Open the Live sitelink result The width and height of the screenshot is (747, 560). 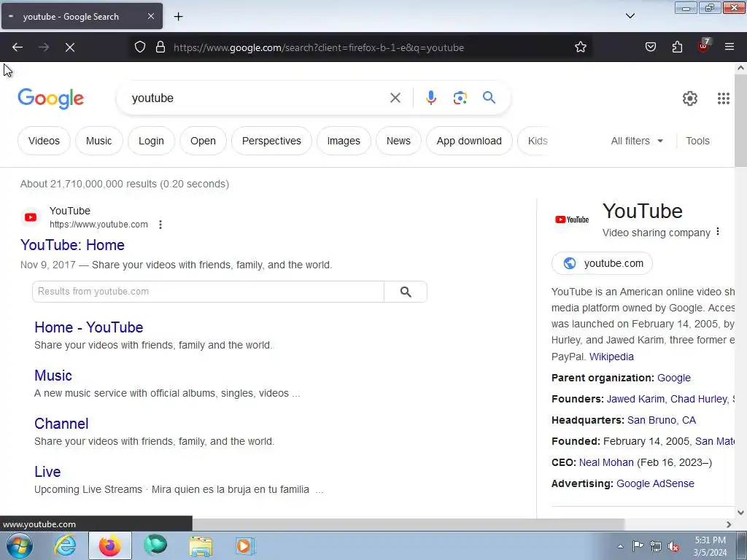pyautogui.click(x=47, y=472)
